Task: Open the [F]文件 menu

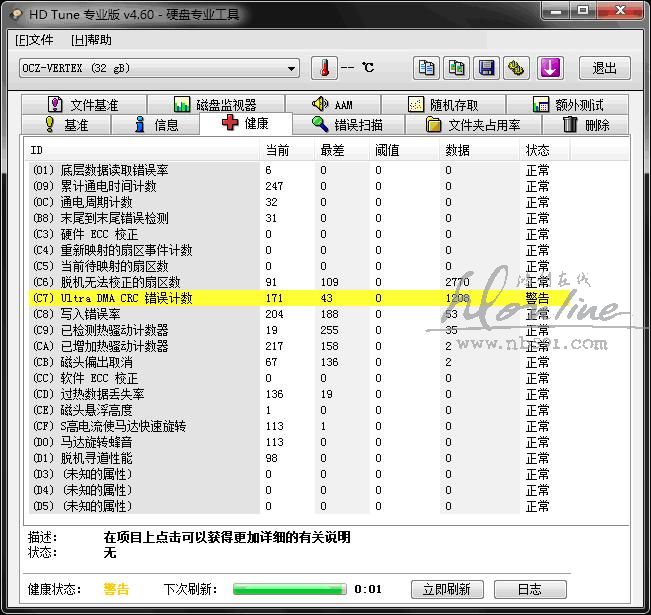Action: pos(34,40)
